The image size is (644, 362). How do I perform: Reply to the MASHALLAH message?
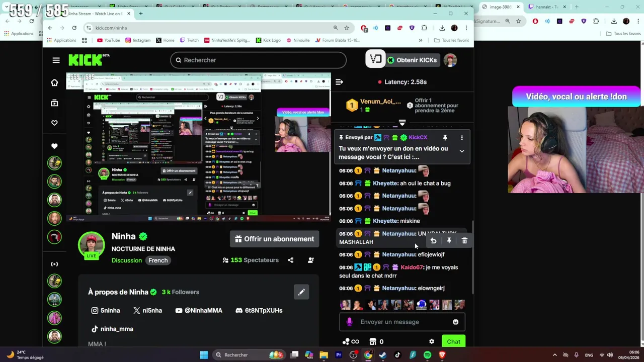[433, 241]
